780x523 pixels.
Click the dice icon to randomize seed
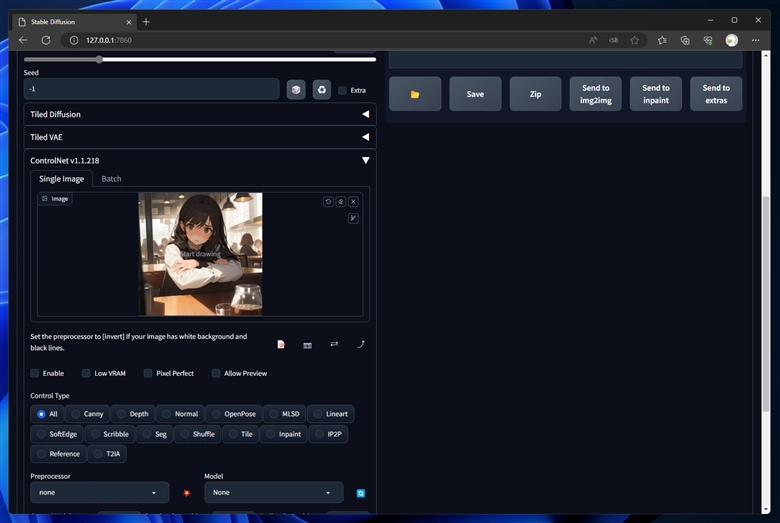click(296, 90)
